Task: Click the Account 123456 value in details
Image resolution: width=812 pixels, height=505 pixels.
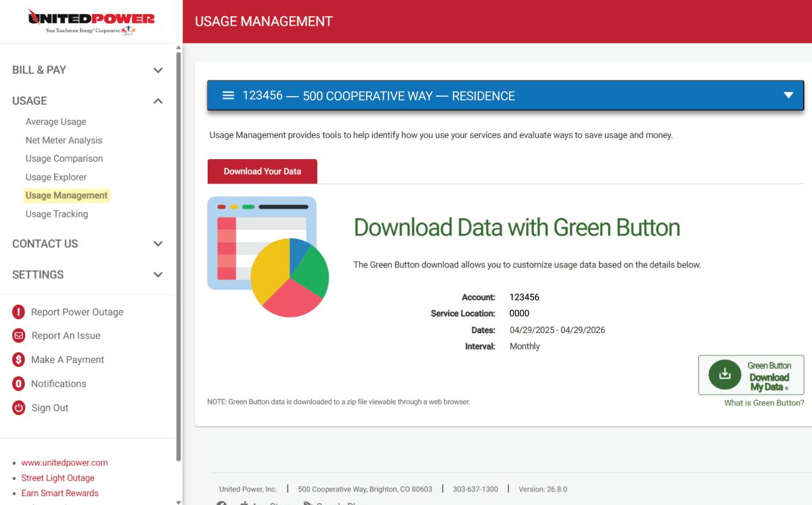Action: [x=524, y=297]
